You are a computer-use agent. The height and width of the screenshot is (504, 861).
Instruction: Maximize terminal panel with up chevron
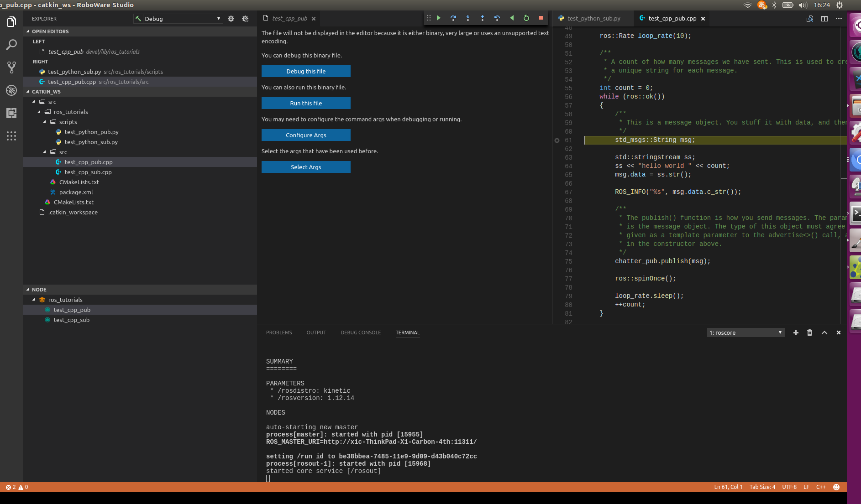[824, 333]
